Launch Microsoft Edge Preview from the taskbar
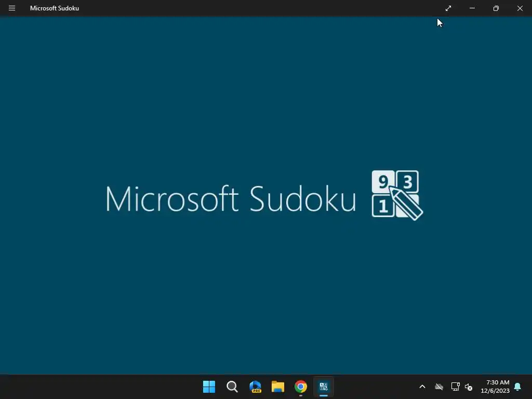 (x=255, y=387)
